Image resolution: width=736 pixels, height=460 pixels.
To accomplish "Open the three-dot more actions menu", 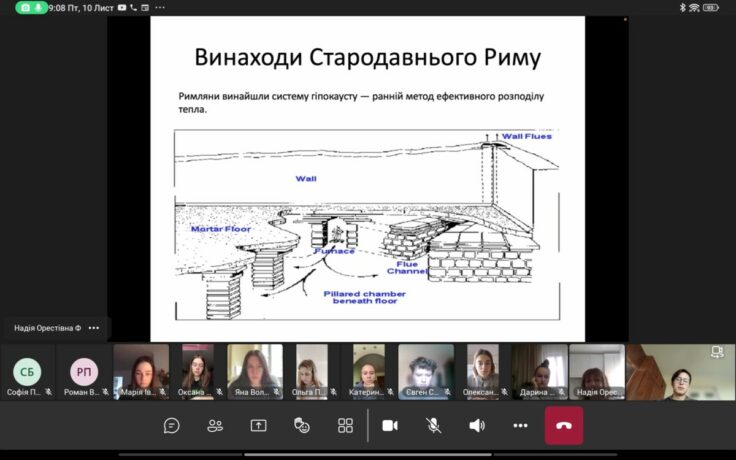I will click(x=520, y=425).
